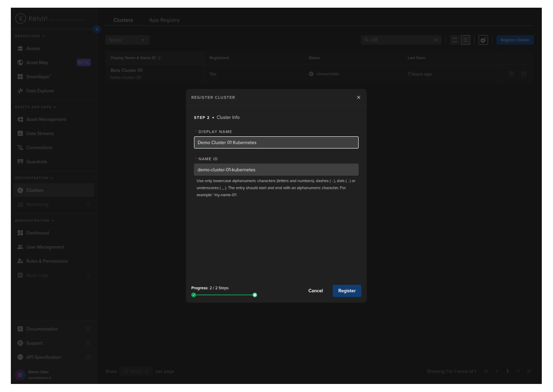553x392 pixels.
Task: Go to Roles & Permissions in sidebar
Action: [x=47, y=261]
